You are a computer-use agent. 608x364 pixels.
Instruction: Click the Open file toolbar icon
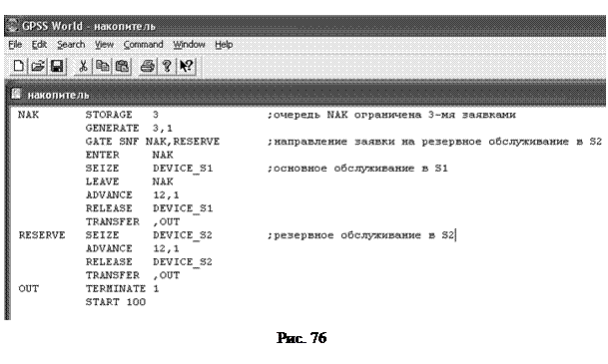tap(38, 66)
